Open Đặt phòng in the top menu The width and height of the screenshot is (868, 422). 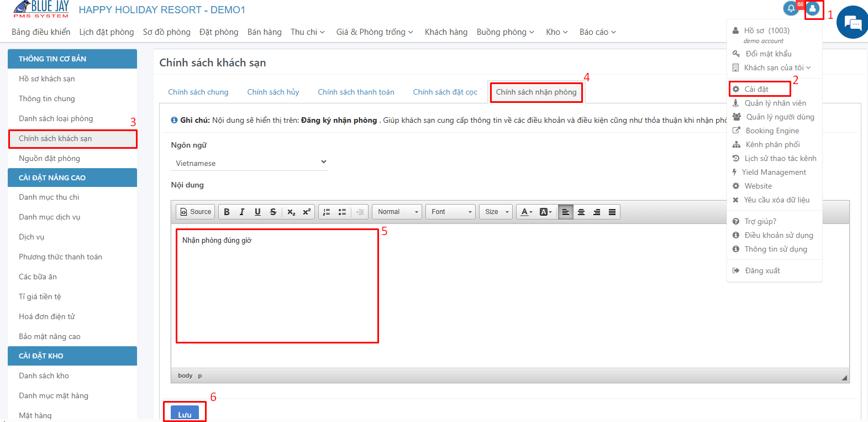click(219, 32)
